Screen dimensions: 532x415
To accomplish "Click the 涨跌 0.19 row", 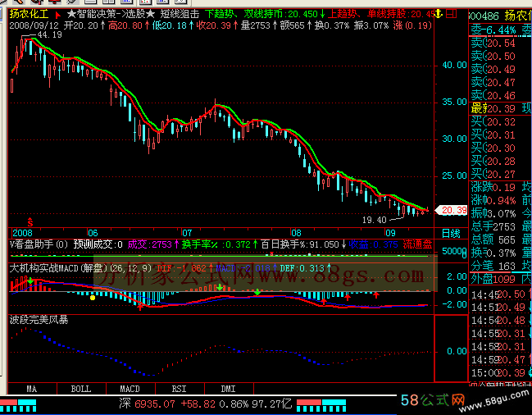I will pyautogui.click(x=493, y=187).
